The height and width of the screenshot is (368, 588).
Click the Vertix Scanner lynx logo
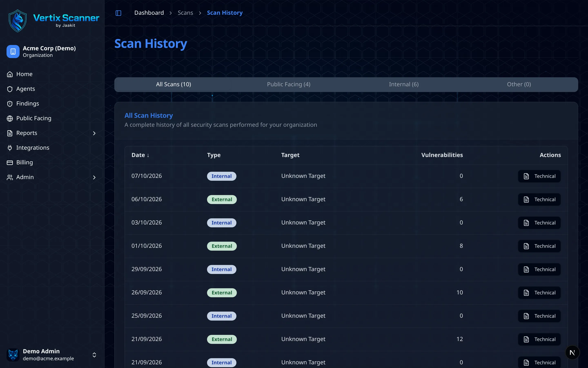pos(18,21)
